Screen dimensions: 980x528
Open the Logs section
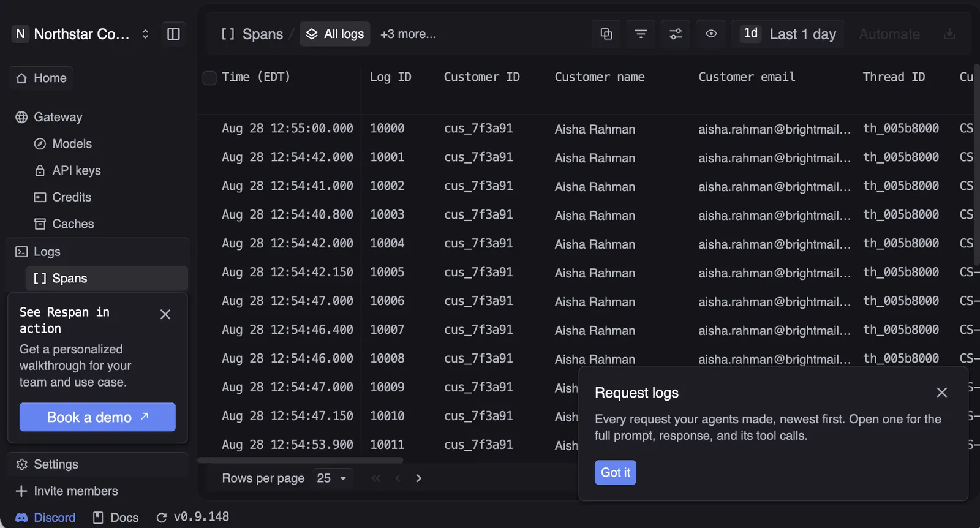pos(38,252)
